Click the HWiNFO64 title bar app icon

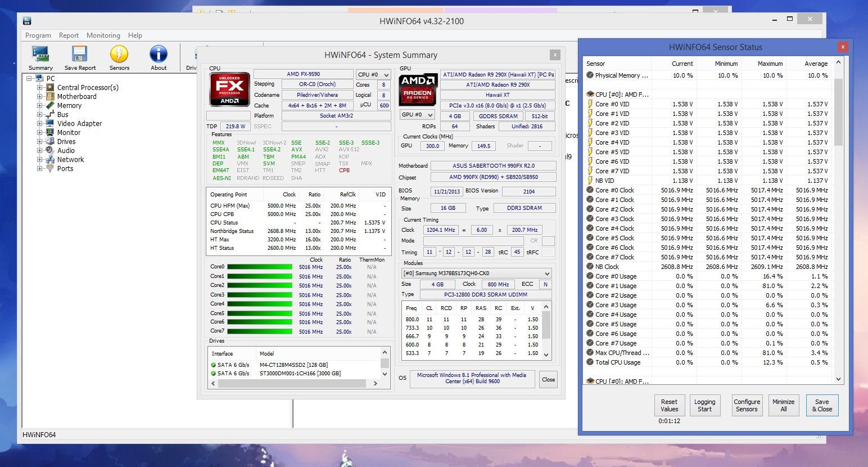(x=27, y=21)
